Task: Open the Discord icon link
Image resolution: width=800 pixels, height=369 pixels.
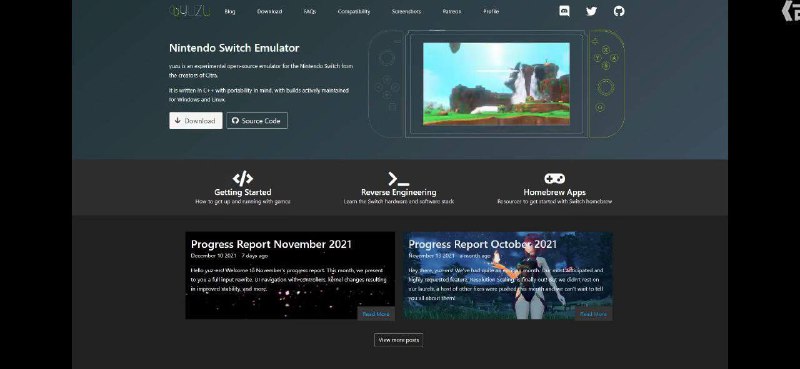Action: [564, 11]
